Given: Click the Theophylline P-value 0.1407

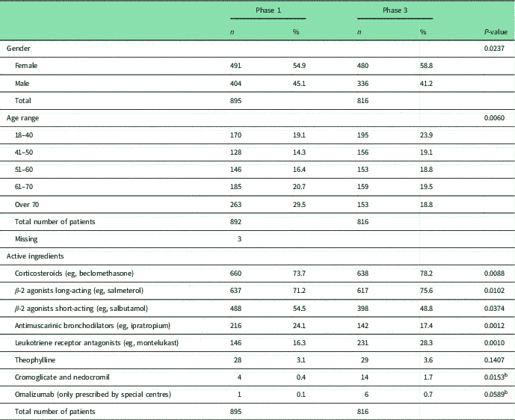Looking at the screenshot, I should tap(496, 359).
